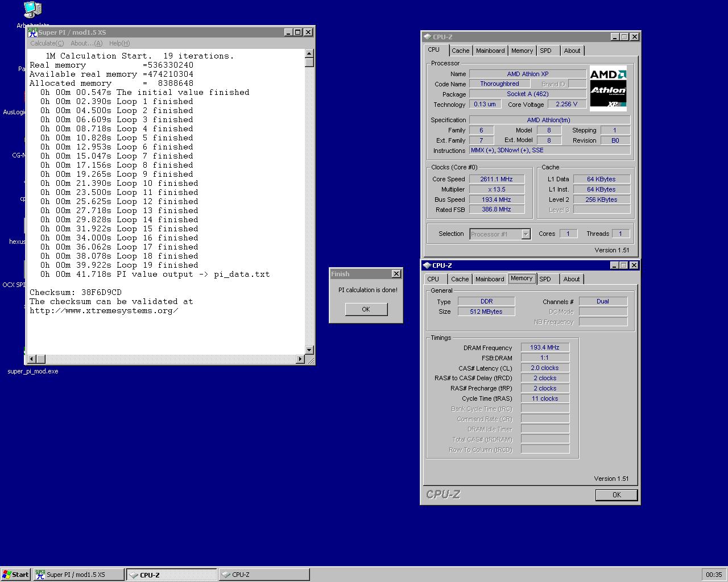Click the CPU-Z top window title icon

[427, 37]
